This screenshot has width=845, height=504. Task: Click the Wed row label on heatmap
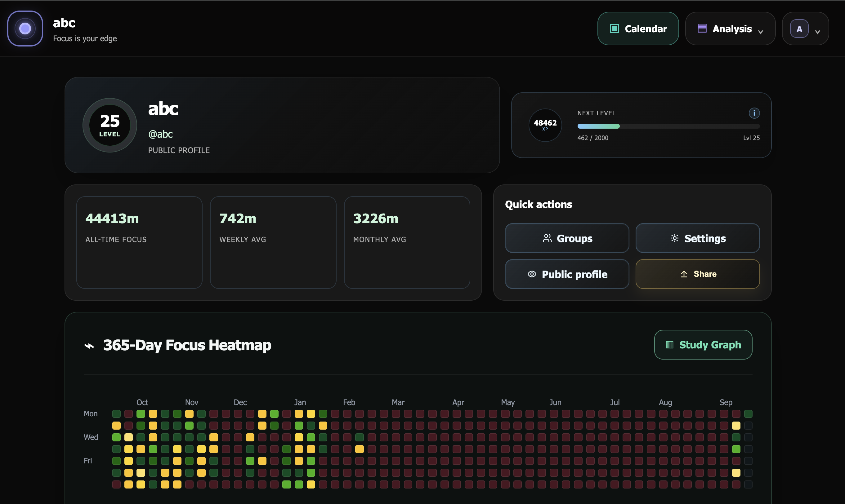point(91,437)
